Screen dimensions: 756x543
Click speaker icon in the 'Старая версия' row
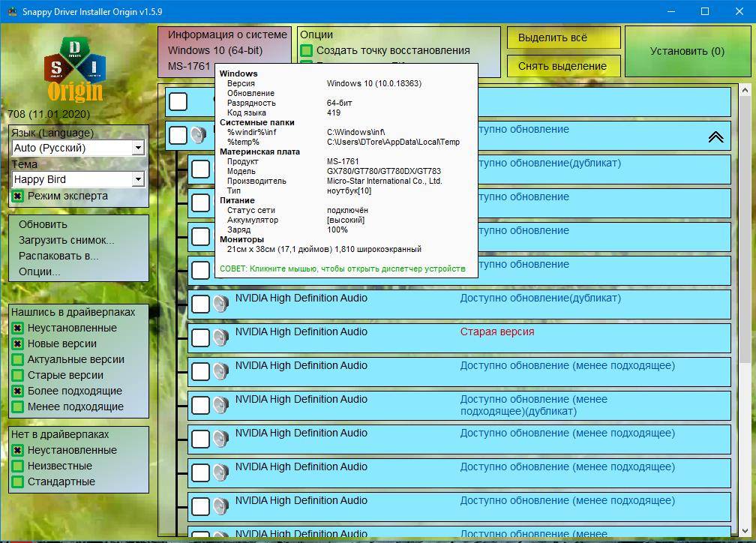(x=220, y=337)
